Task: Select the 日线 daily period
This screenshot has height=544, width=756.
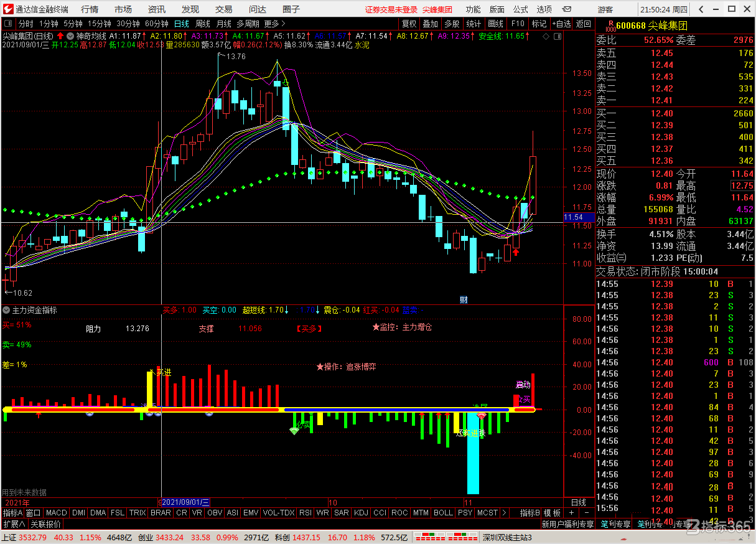Action: (182, 24)
